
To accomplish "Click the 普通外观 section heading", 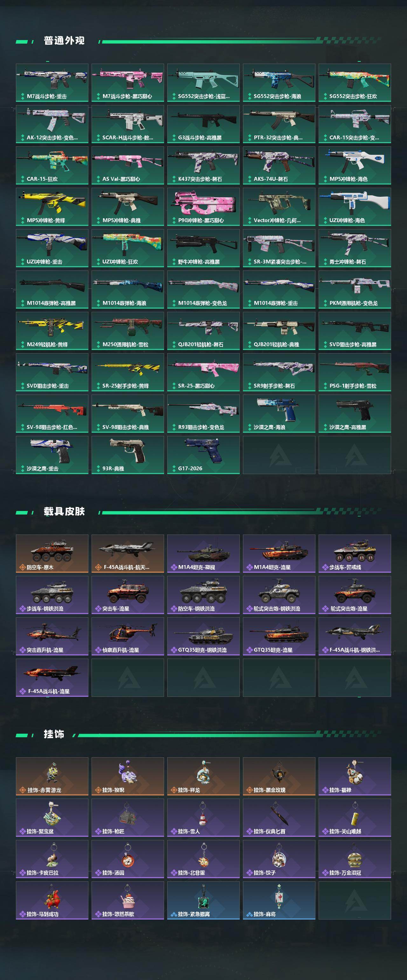I will (64, 41).
